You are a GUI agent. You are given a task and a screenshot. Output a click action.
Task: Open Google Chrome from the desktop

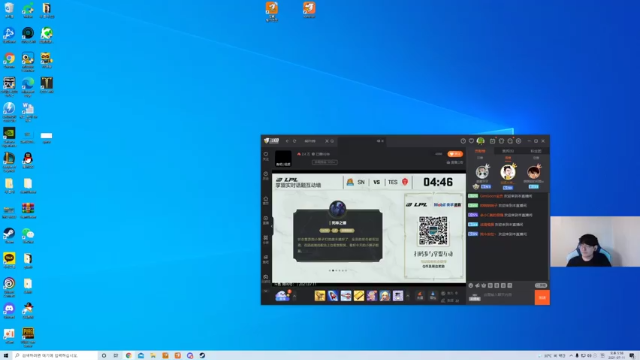click(x=9, y=61)
